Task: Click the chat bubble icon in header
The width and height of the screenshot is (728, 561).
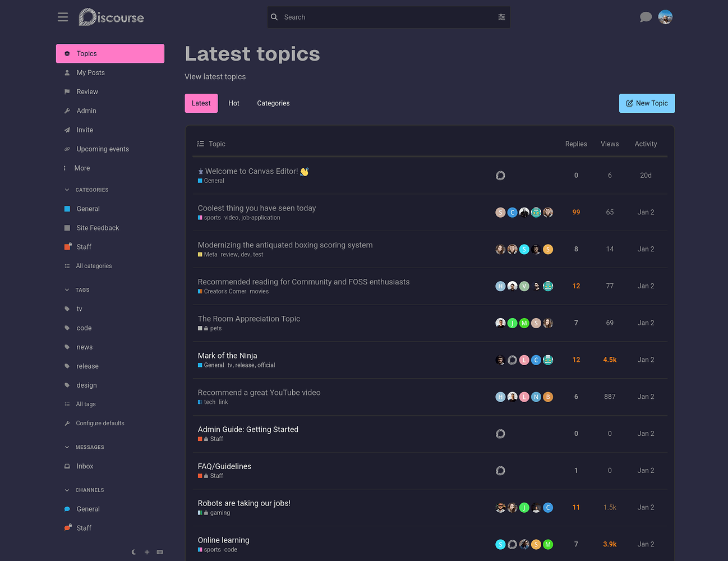Action: pos(646,17)
